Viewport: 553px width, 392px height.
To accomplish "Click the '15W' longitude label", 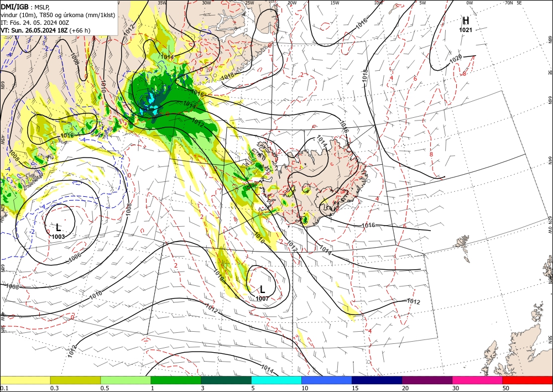I will (x=335, y=3).
